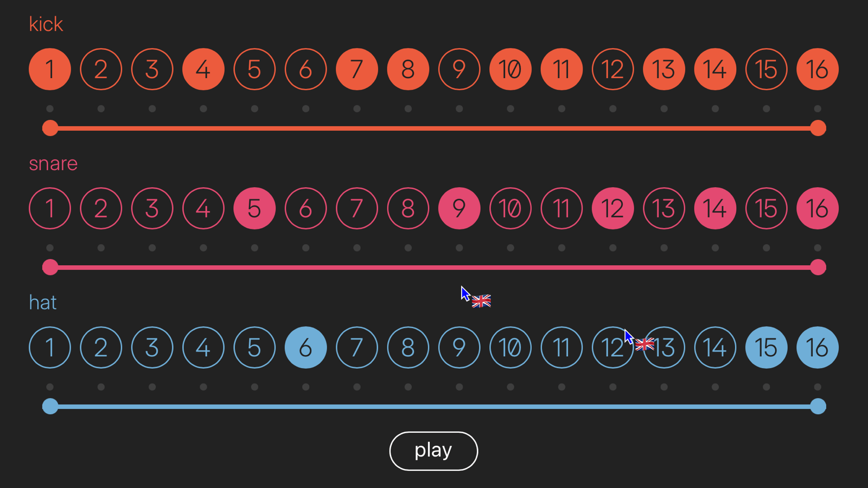Activate hat step 14
The image size is (868, 488).
[x=715, y=348]
